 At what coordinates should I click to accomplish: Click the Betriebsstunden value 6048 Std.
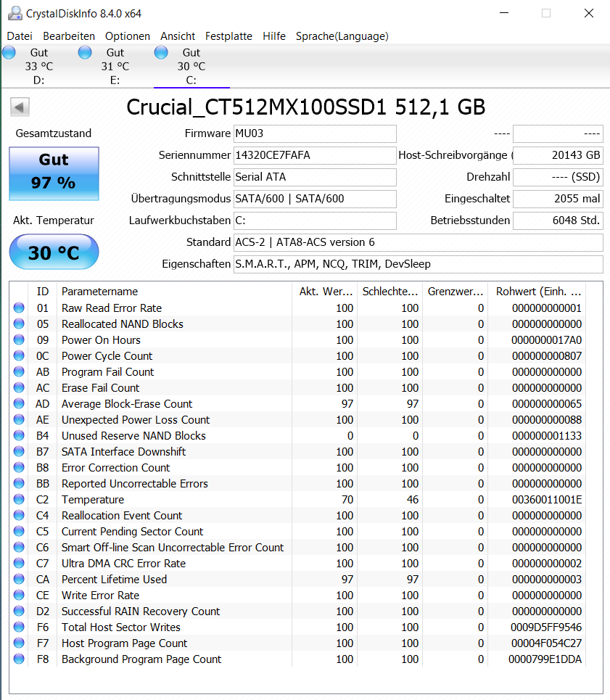coord(558,221)
